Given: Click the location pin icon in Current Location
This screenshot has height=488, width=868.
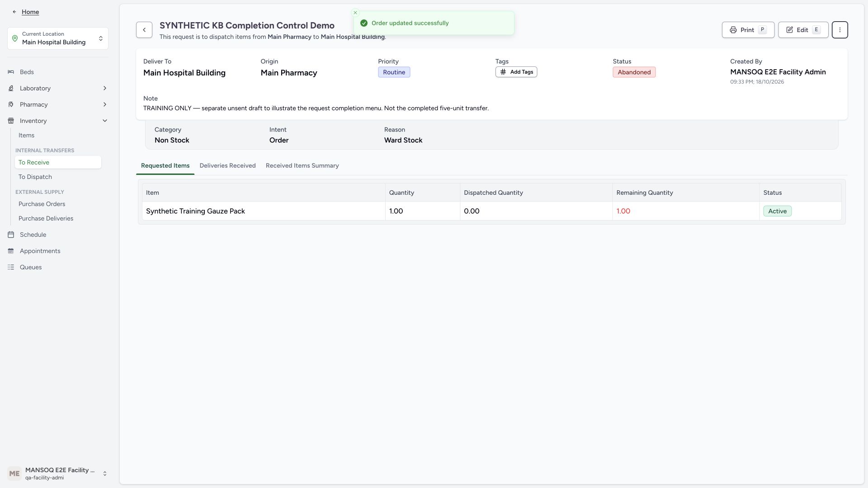Looking at the screenshot, I should tap(15, 38).
